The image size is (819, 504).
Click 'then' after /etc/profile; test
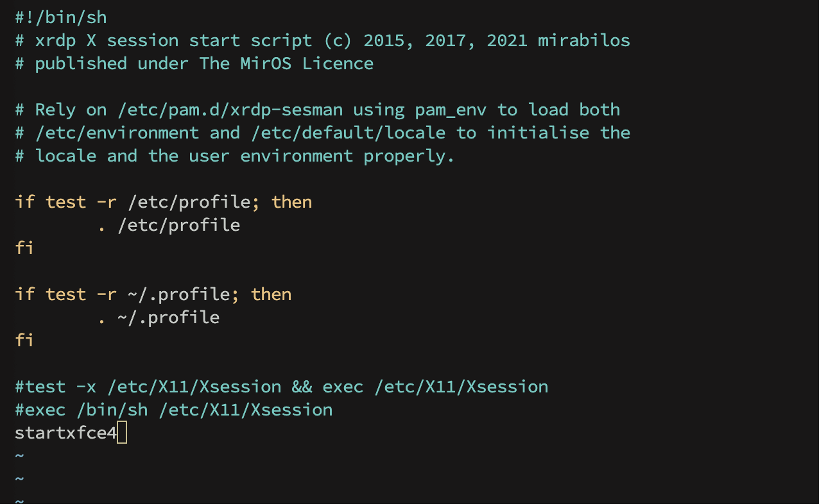tap(291, 202)
